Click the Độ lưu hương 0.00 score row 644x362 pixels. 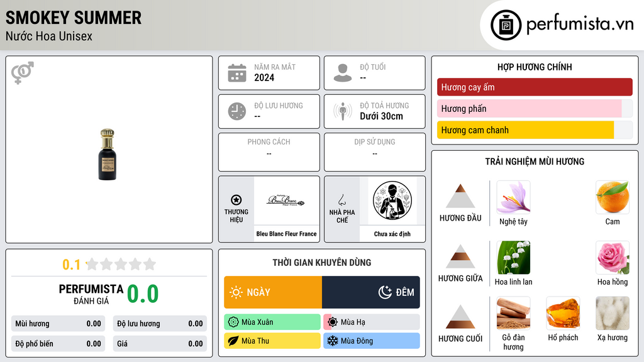tap(160, 324)
